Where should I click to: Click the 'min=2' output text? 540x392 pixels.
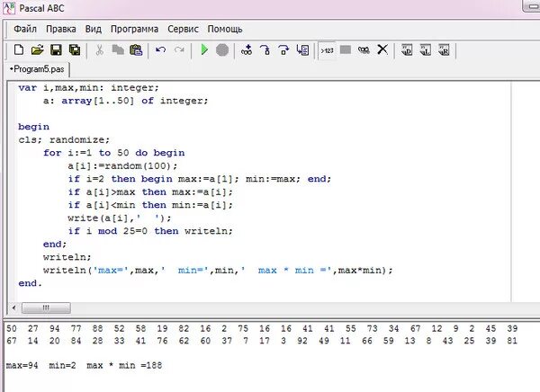62,365
